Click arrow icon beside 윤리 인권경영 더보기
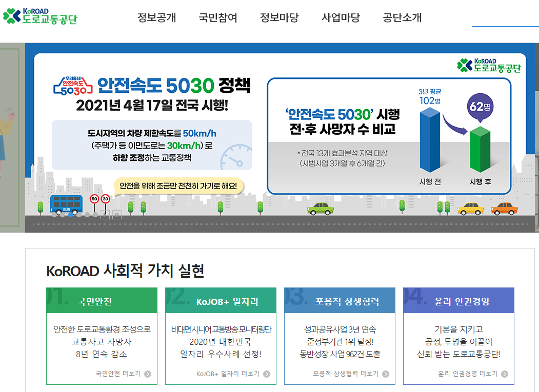This screenshot has width=539, height=392. (505, 374)
